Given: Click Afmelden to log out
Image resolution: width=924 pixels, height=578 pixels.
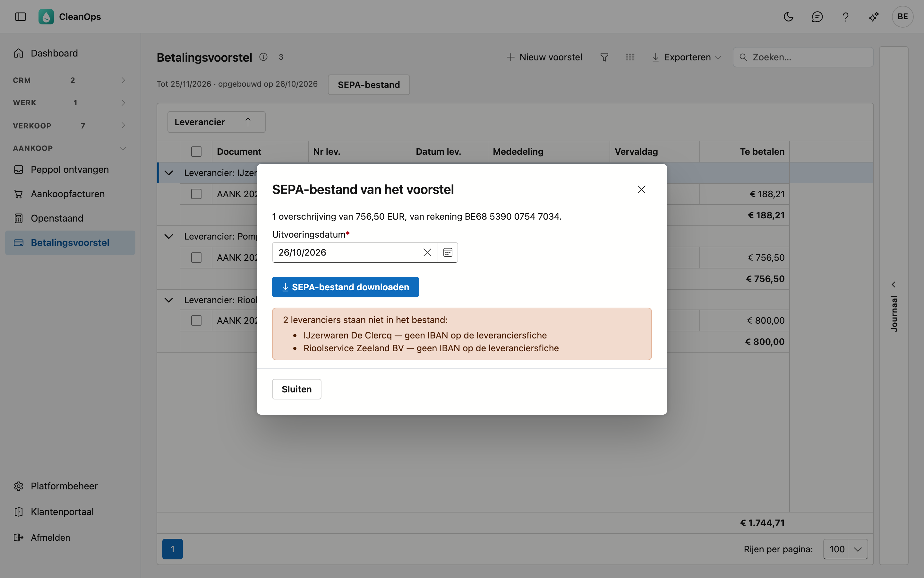Looking at the screenshot, I should pyautogui.click(x=70, y=538).
